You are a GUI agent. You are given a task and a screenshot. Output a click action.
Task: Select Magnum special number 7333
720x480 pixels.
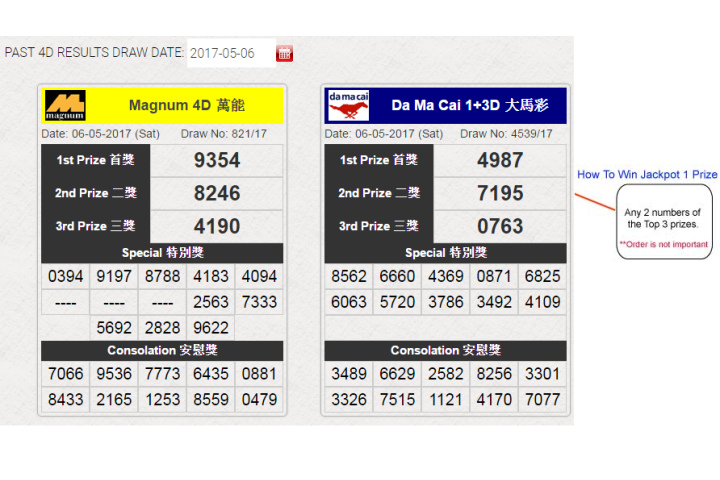pos(259,302)
